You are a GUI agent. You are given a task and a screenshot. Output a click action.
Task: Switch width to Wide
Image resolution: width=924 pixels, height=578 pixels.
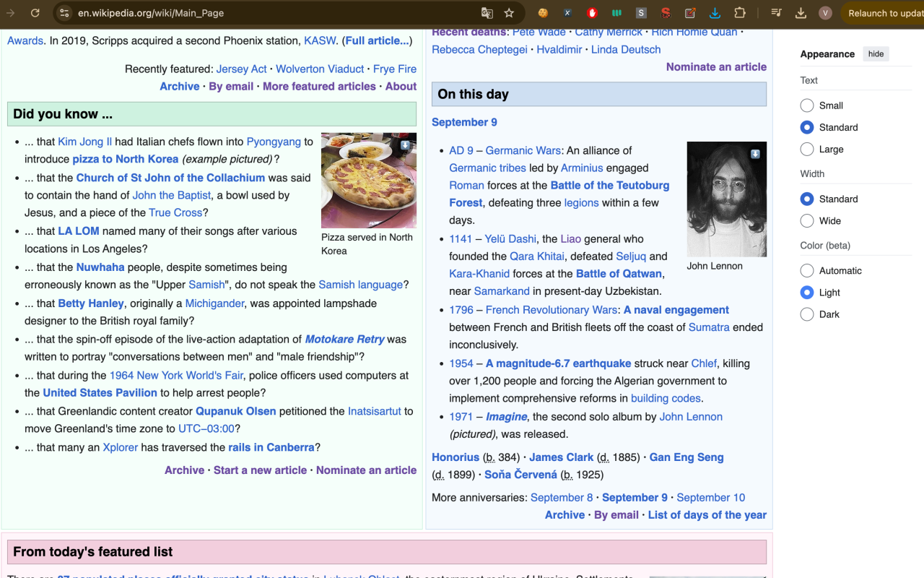click(x=807, y=221)
